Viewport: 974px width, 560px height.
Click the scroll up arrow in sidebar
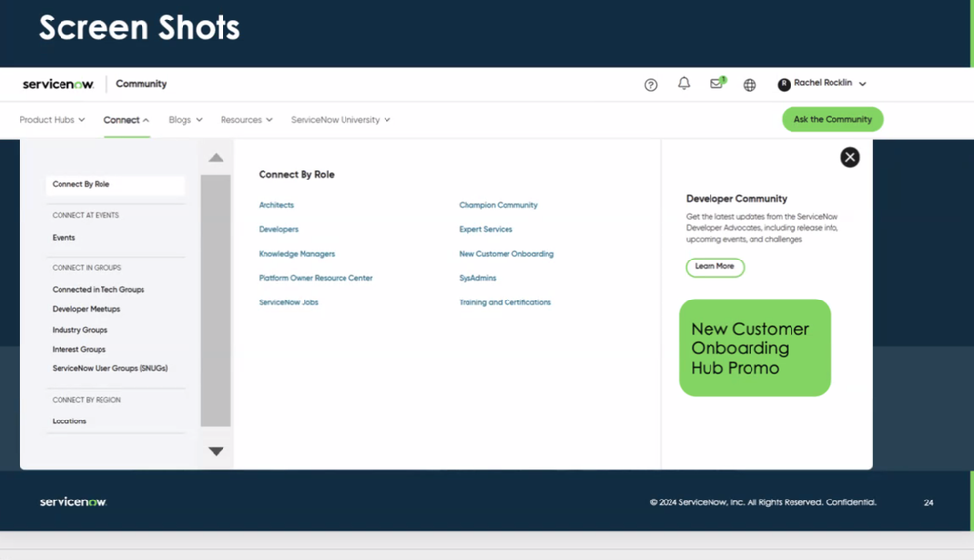(216, 158)
